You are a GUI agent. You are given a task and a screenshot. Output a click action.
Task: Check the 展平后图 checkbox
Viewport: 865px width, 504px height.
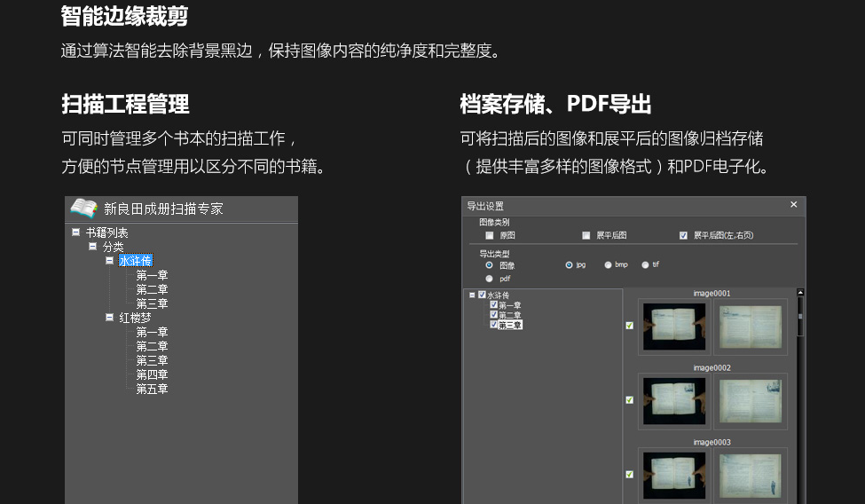point(586,236)
